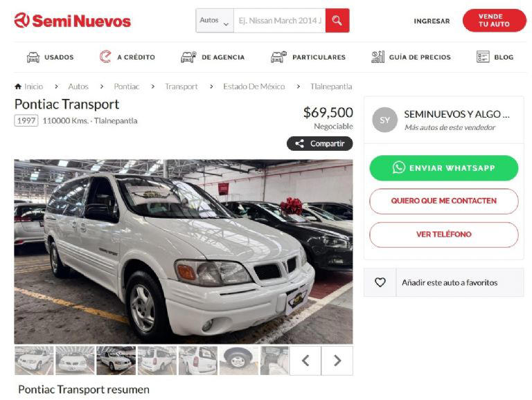Click the Blog list icon

click(x=483, y=57)
